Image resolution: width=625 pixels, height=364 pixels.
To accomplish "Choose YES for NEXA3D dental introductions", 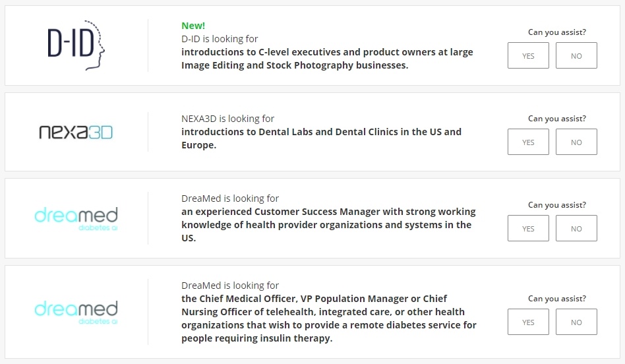I will (x=528, y=142).
